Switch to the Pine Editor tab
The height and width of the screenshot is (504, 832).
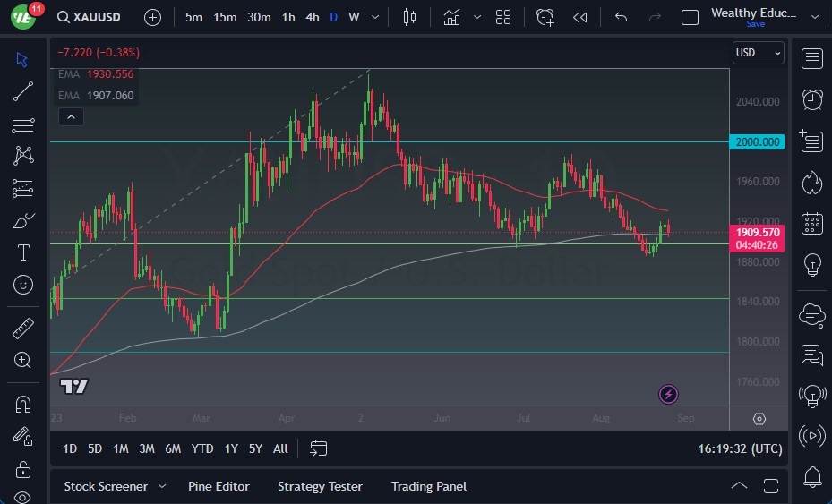click(x=219, y=486)
